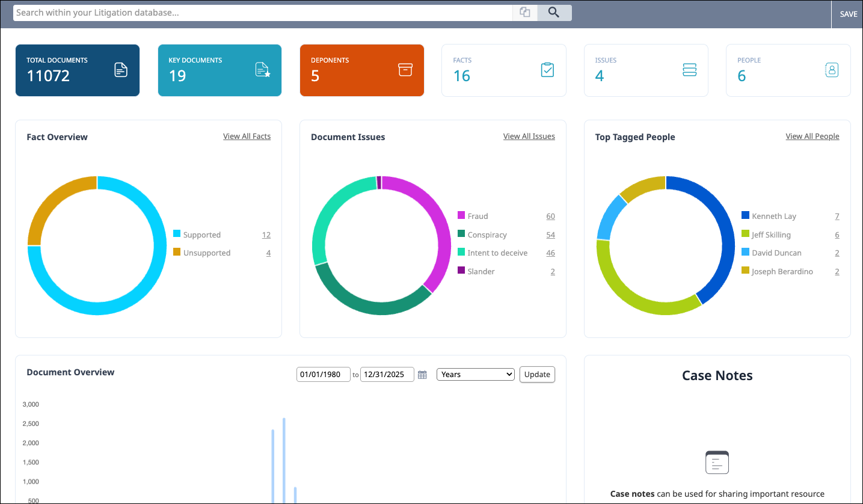Screen dimensions: 863x504
Task: Open the Deponents 5 card
Action: [x=362, y=70]
